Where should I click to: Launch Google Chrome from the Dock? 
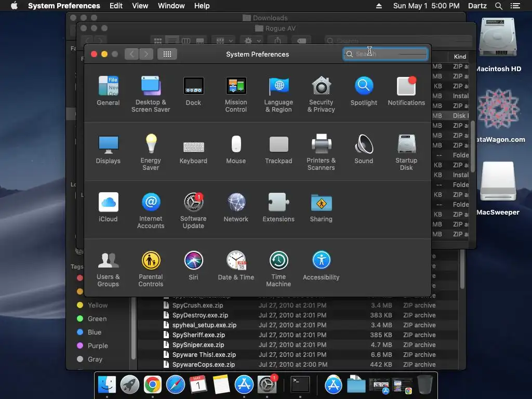click(x=152, y=385)
